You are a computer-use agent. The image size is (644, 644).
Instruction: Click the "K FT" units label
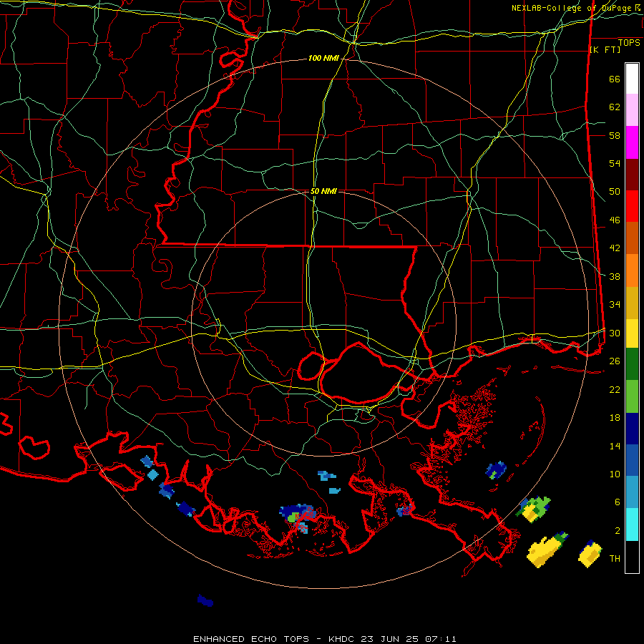tap(605, 50)
